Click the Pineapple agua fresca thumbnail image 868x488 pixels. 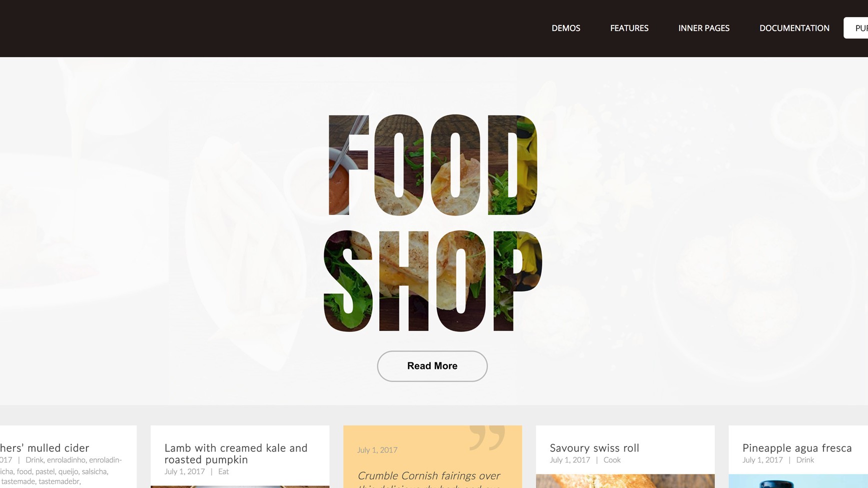[798, 481]
